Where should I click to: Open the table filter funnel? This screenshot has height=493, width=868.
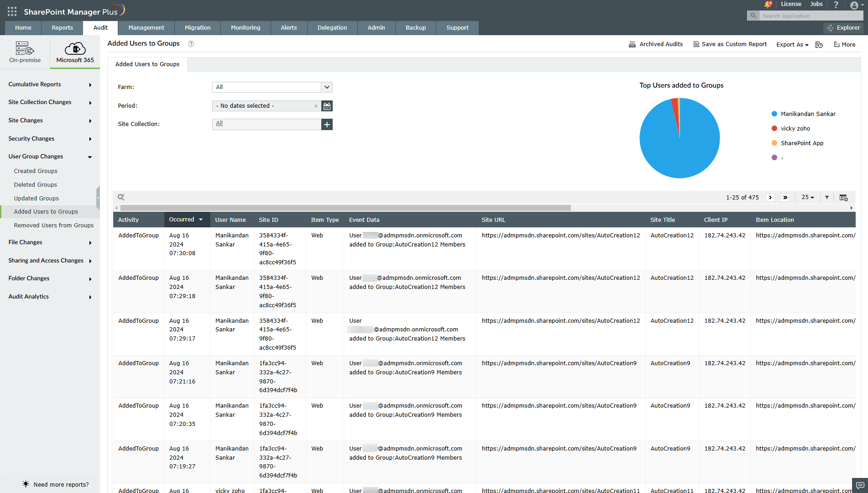pos(827,197)
